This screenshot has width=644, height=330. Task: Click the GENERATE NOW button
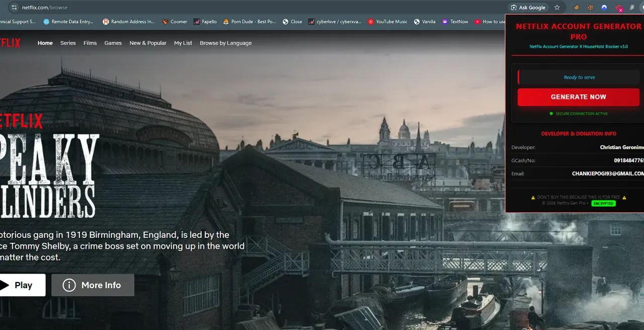(x=579, y=97)
